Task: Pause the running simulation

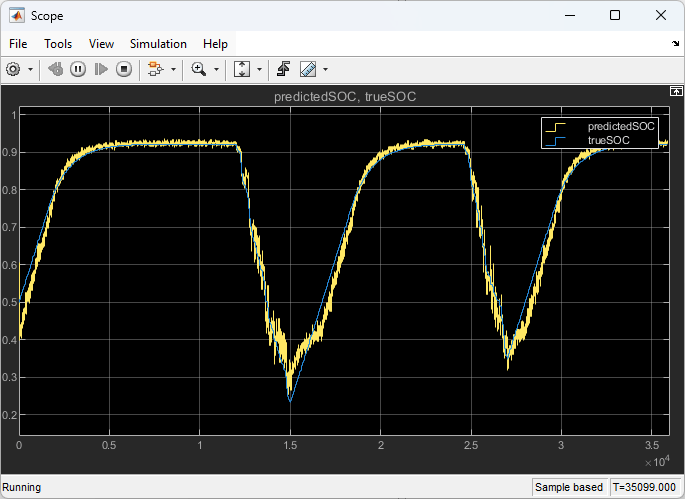Action: [x=77, y=69]
